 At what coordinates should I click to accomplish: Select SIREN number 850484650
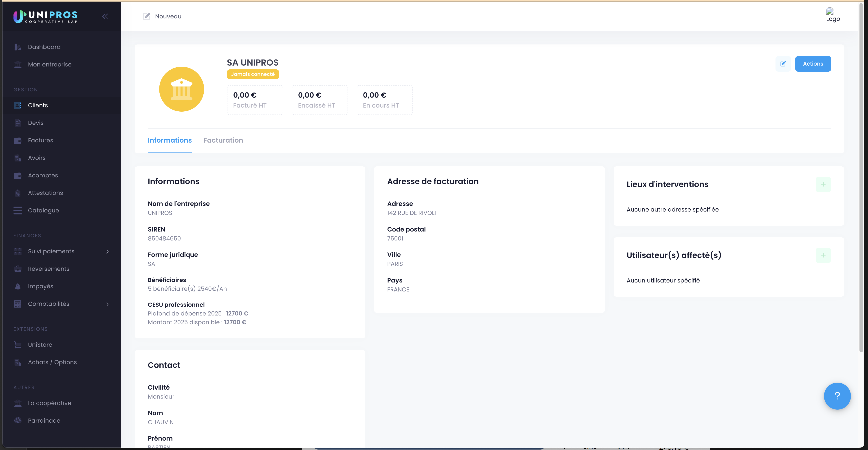[164, 238]
